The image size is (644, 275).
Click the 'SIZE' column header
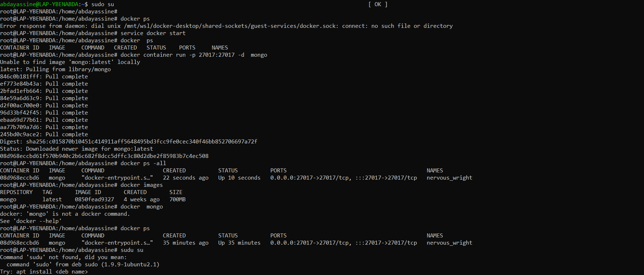click(176, 192)
